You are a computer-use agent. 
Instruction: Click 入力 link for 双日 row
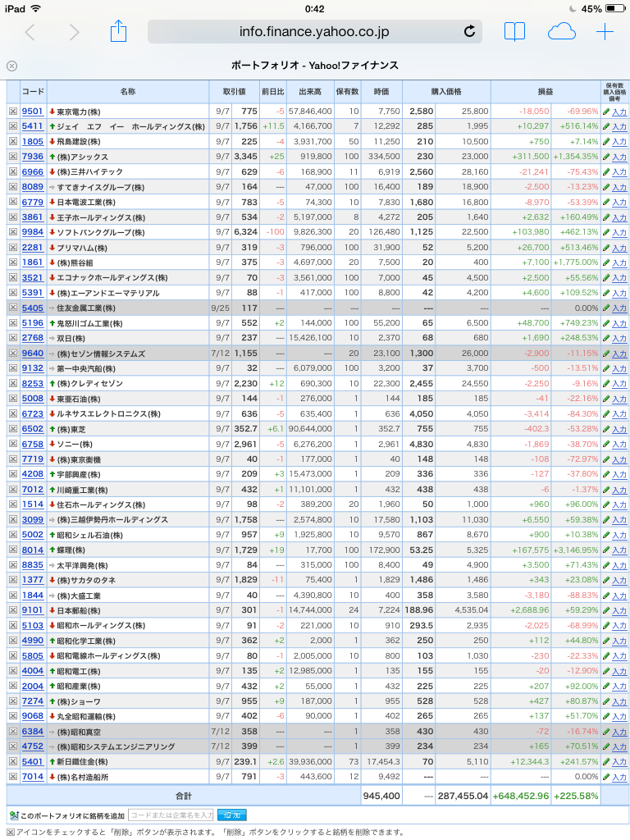pyautogui.click(x=619, y=339)
